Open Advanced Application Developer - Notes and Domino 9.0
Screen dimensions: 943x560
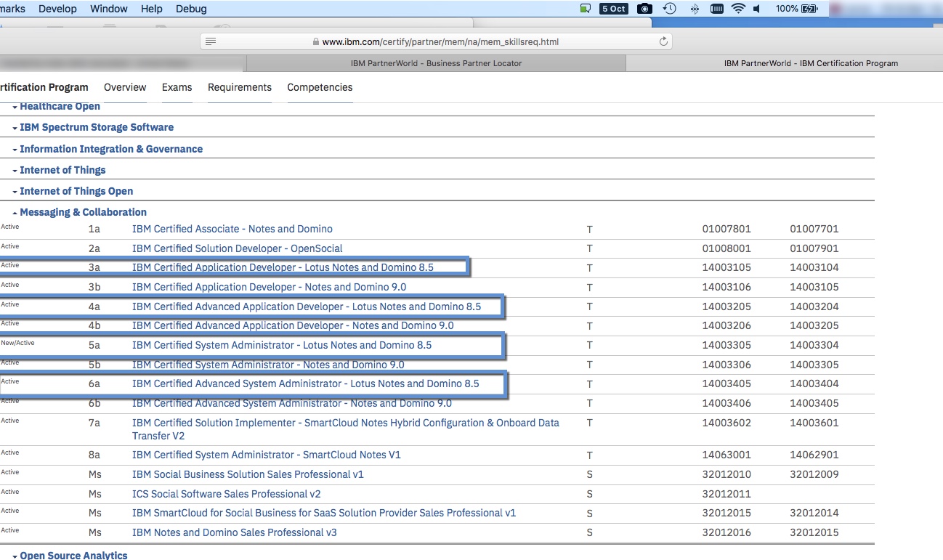point(293,325)
